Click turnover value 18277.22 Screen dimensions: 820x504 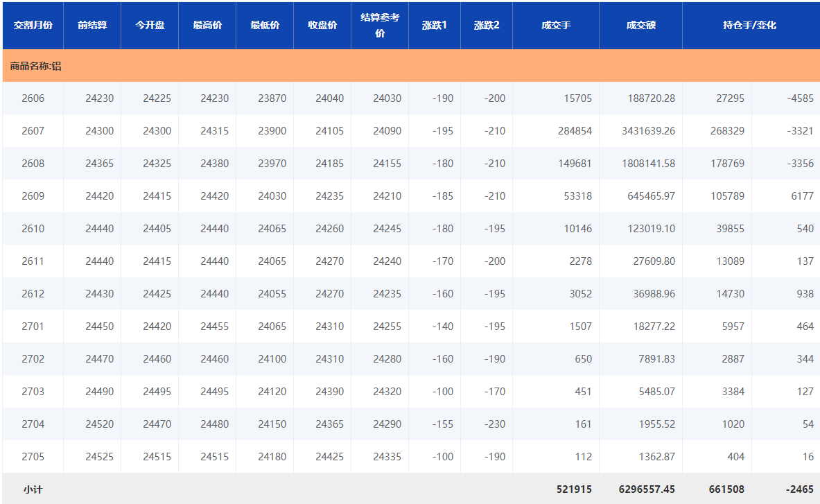click(x=654, y=327)
